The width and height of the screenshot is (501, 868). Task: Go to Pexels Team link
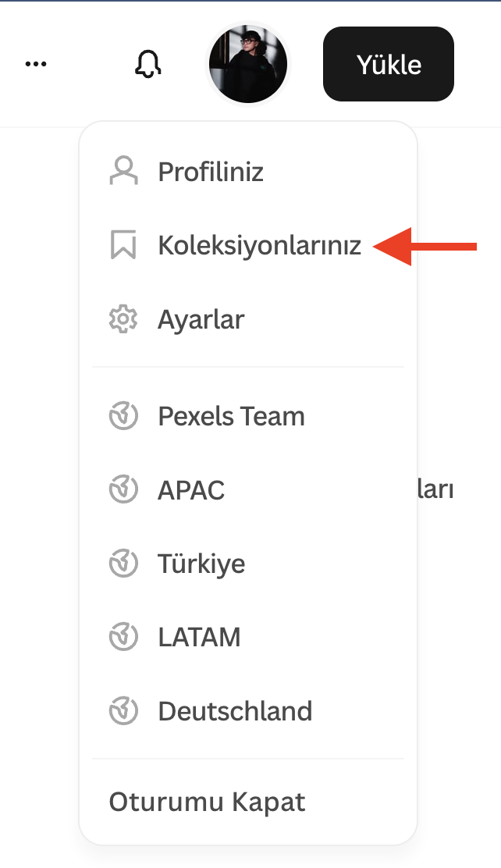tap(231, 416)
